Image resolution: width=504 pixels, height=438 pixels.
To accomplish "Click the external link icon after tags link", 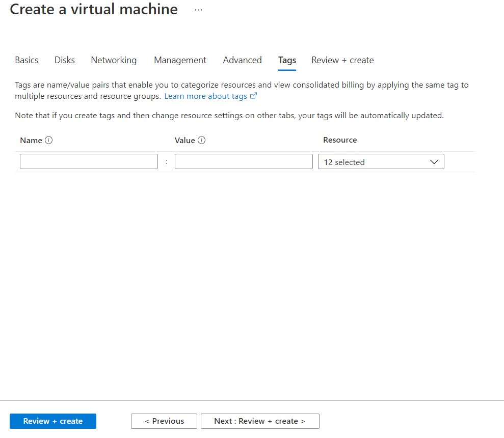I will click(x=254, y=96).
